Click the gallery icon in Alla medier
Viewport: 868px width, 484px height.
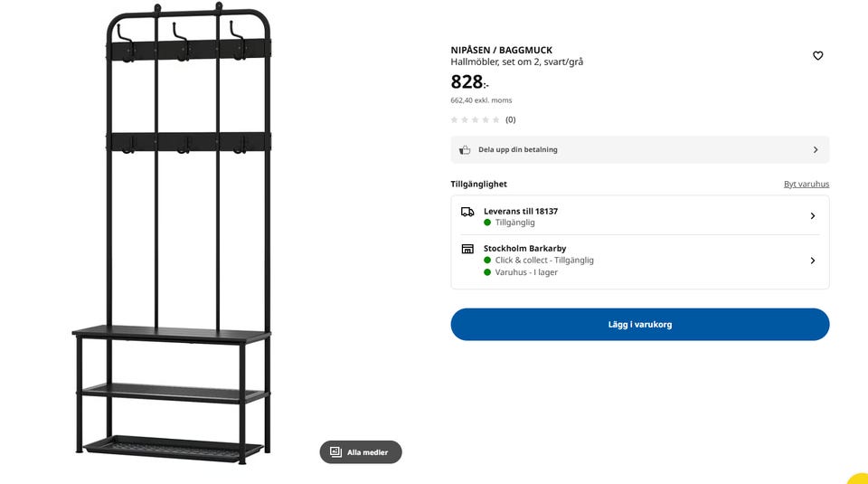pos(335,452)
